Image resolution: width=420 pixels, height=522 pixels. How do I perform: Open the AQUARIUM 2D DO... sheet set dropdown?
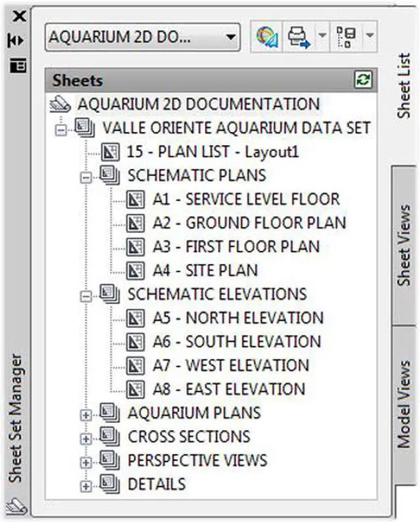tap(142, 37)
